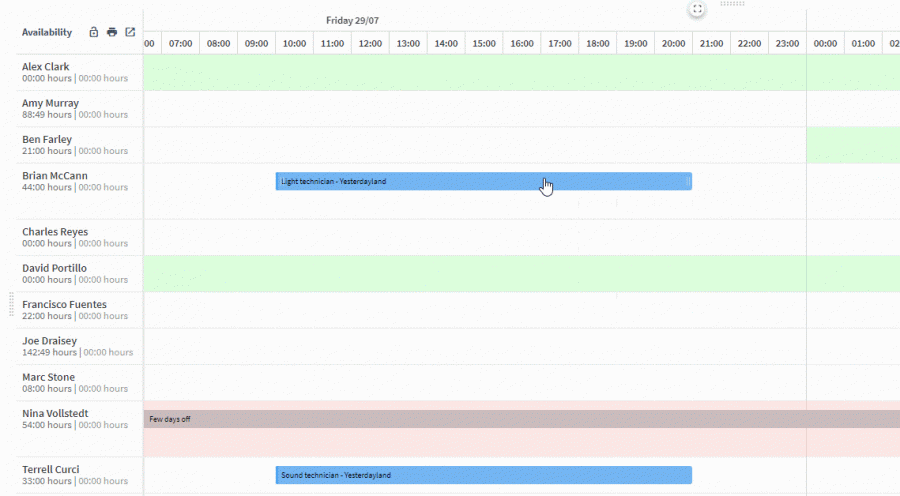Click the 08:00 time column header

tap(218, 44)
